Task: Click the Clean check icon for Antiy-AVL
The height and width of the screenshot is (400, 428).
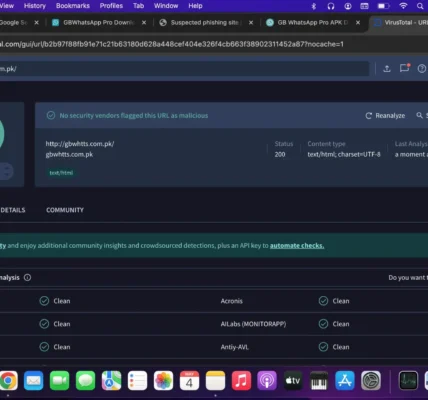Action: [x=323, y=347]
